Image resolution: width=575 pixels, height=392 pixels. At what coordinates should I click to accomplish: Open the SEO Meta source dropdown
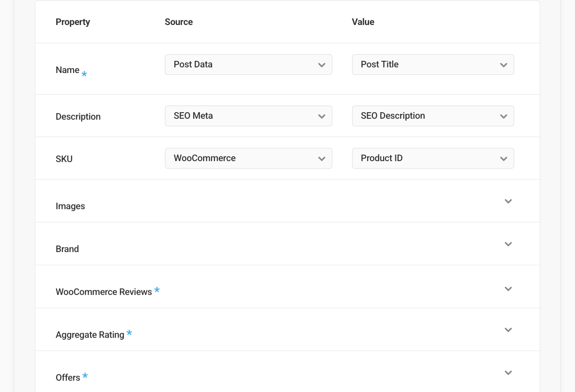click(x=248, y=116)
